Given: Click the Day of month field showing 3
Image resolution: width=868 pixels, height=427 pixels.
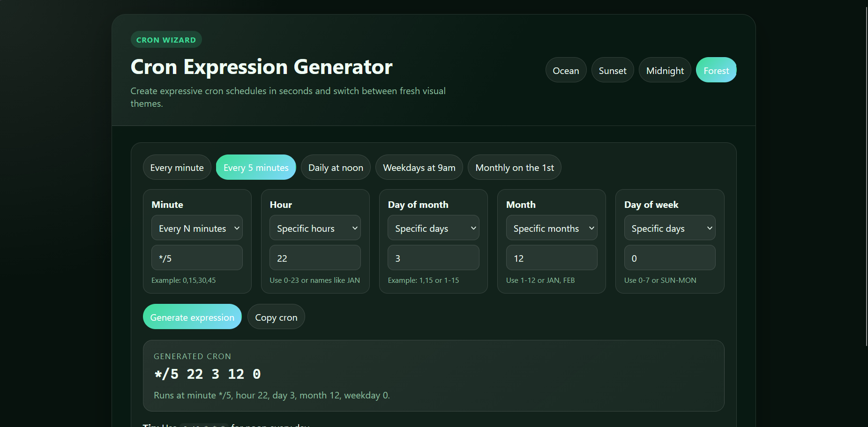Looking at the screenshot, I should point(433,258).
